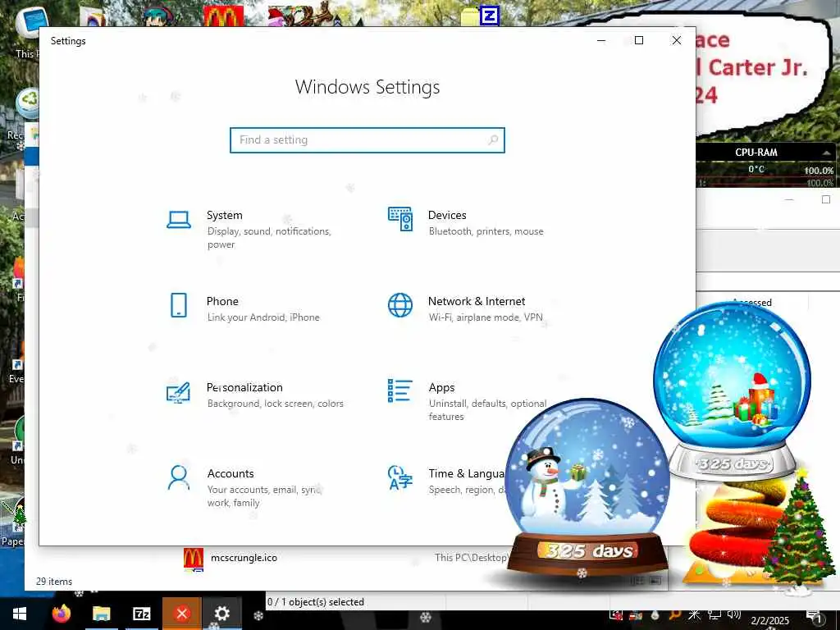Open the notification center icon
Screen dimensions: 840x630
pos(814,617)
